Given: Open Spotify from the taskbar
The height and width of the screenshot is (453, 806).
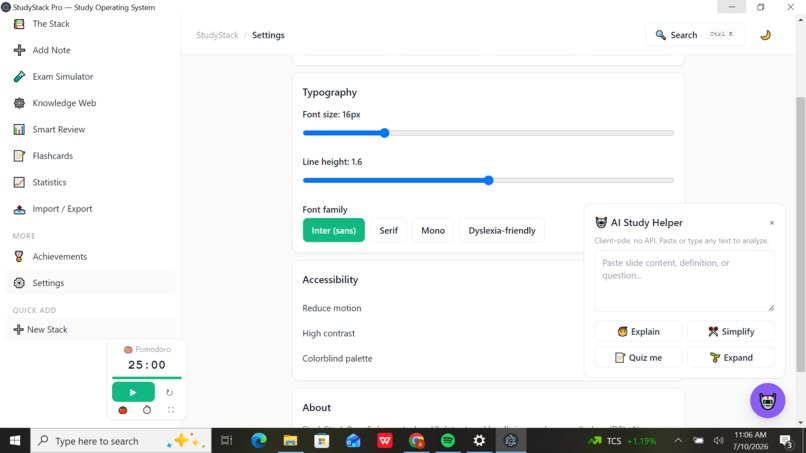Looking at the screenshot, I should (x=448, y=441).
